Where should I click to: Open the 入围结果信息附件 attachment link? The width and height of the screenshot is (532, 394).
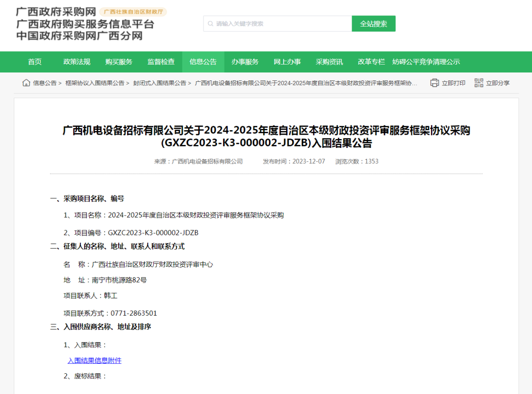95,360
